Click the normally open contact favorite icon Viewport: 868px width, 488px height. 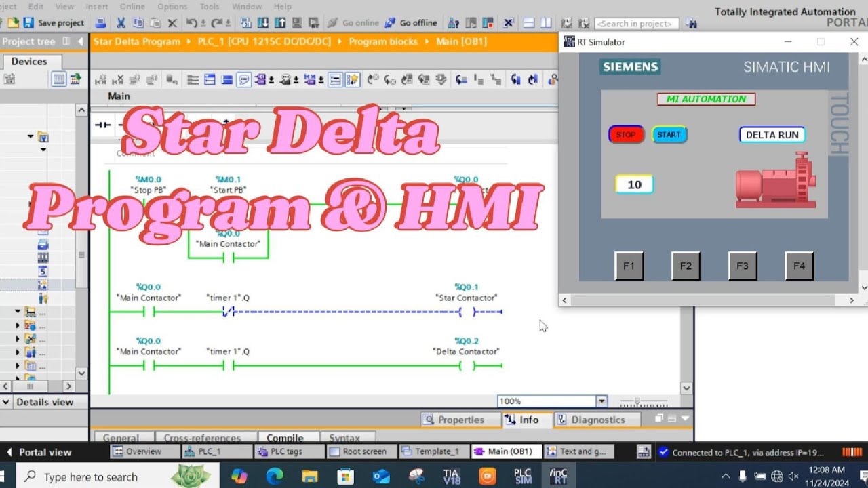point(103,125)
